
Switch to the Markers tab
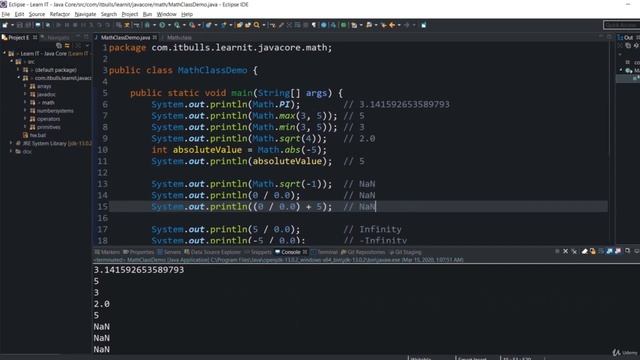point(107,252)
